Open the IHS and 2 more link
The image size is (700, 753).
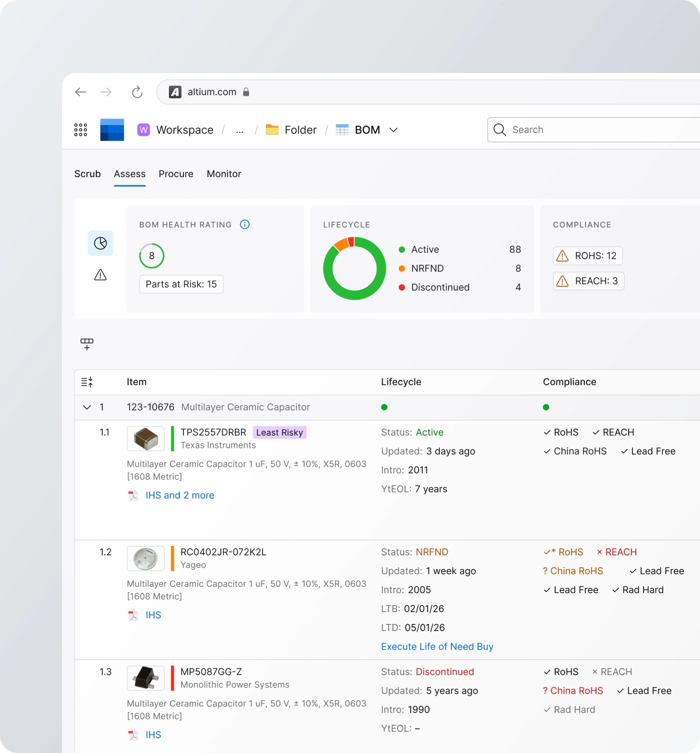tap(180, 496)
